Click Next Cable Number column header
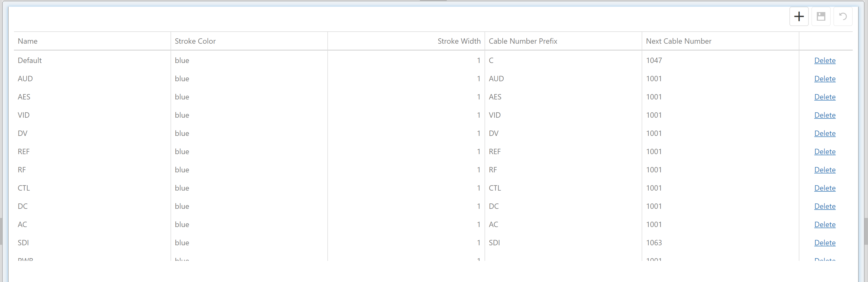Image resolution: width=868 pixels, height=282 pixels. click(678, 41)
